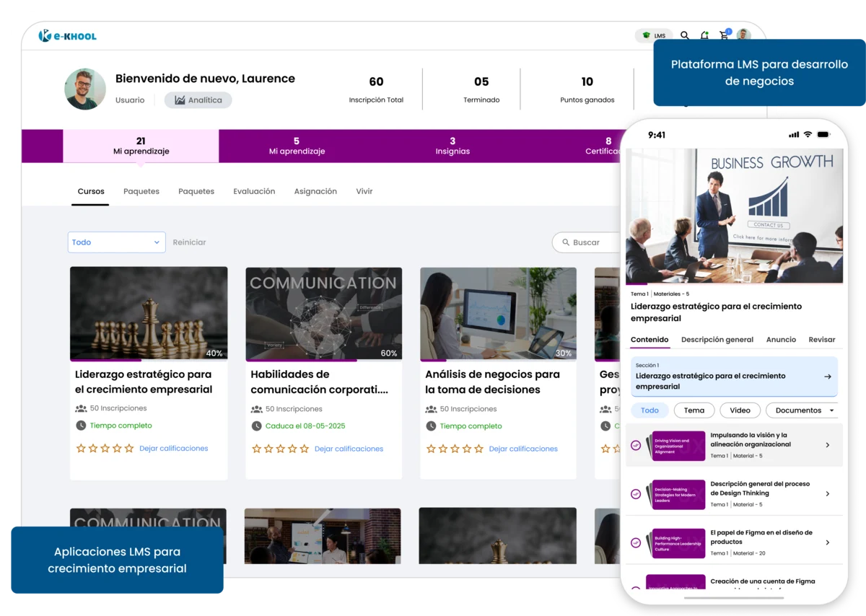This screenshot has width=866, height=616.
Task: Open the Todo filter dropdown
Action: [116, 242]
